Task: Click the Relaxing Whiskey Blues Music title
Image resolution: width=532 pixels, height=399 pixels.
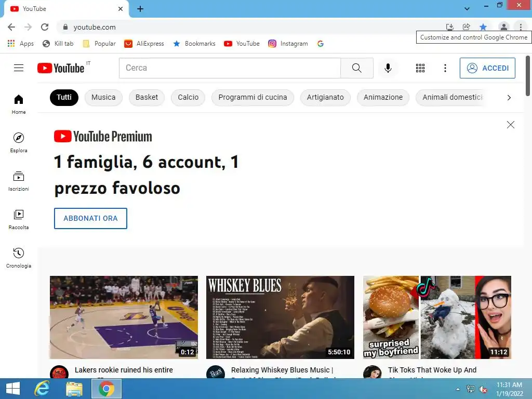Action: coord(282,370)
